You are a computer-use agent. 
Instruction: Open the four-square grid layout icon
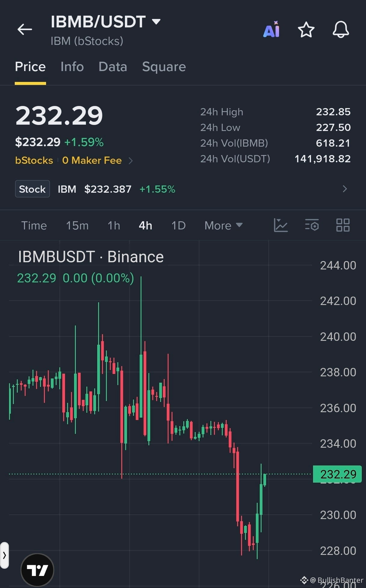(343, 225)
